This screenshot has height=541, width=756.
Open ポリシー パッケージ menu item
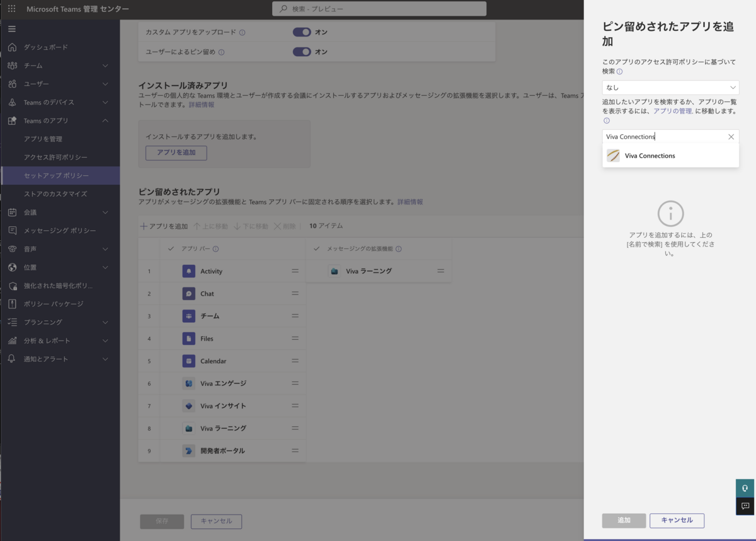[60, 304]
